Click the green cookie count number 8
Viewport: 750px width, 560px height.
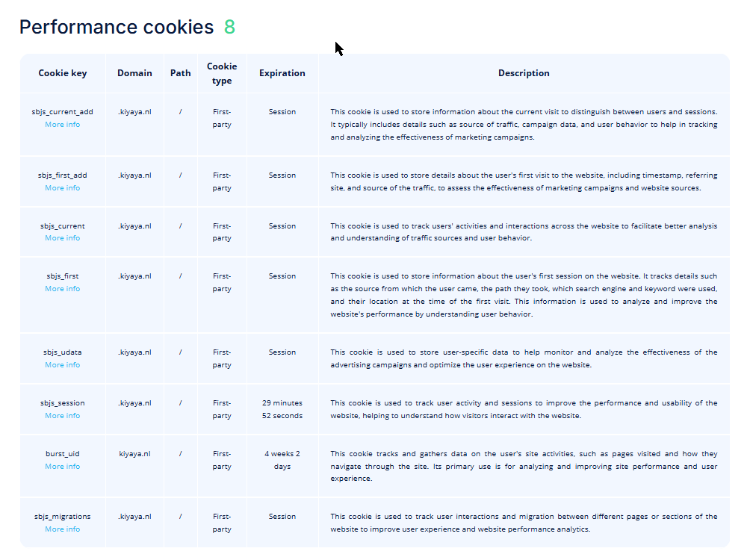[x=229, y=27]
